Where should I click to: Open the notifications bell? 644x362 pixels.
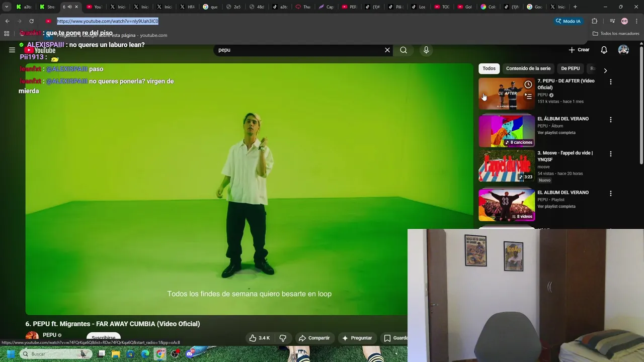604,50
